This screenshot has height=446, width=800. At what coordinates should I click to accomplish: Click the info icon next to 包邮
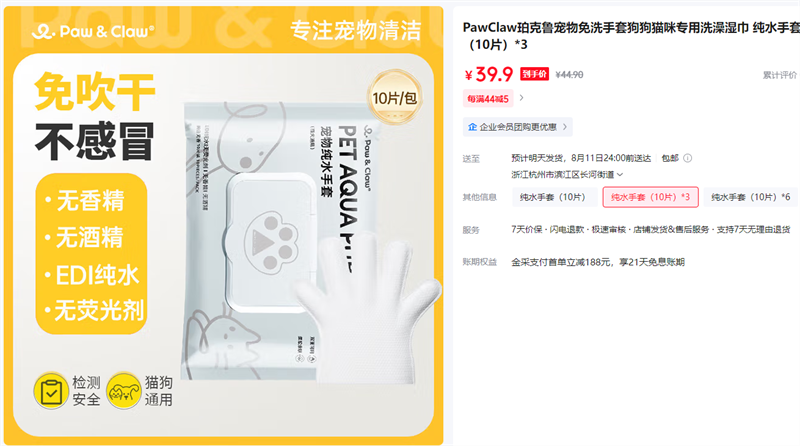(x=687, y=158)
